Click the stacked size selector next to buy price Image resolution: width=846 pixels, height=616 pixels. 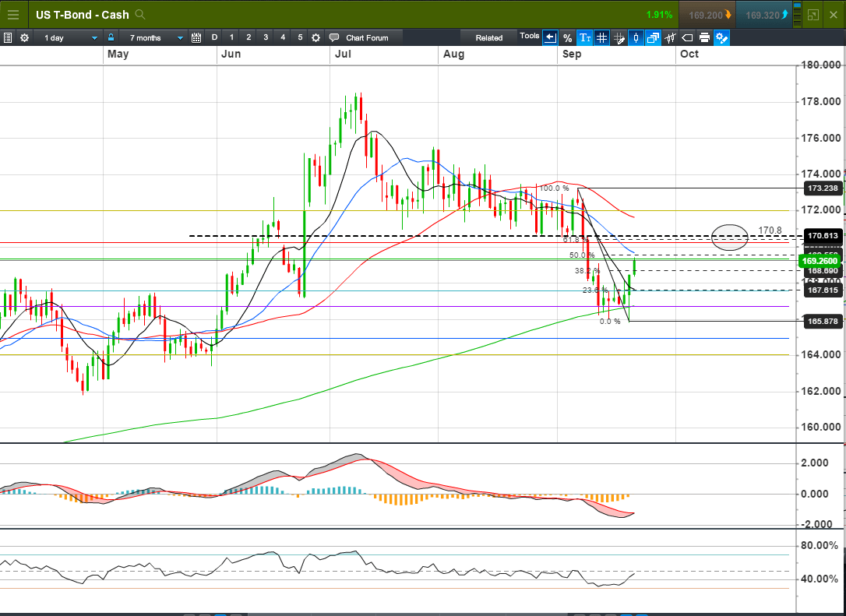point(797,15)
